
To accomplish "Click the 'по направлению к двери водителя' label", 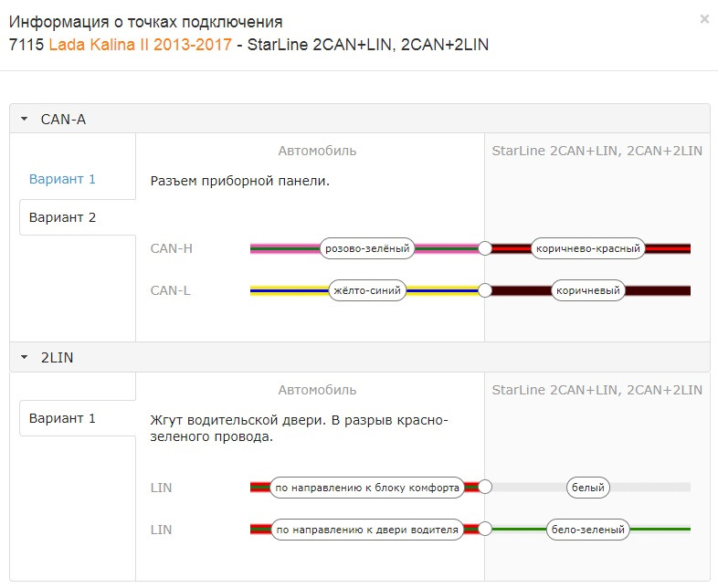I will click(x=367, y=529).
